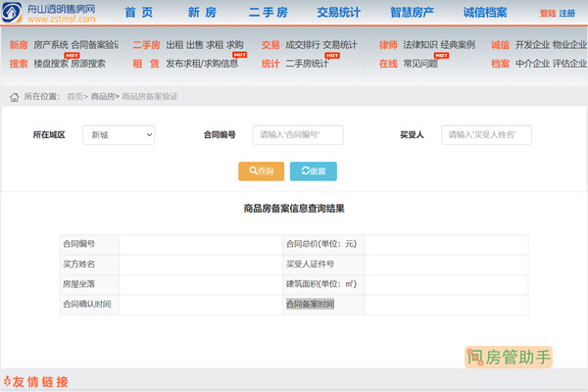The image size is (588, 392).
Task: Open the 二手房统计 link
Action: point(307,64)
